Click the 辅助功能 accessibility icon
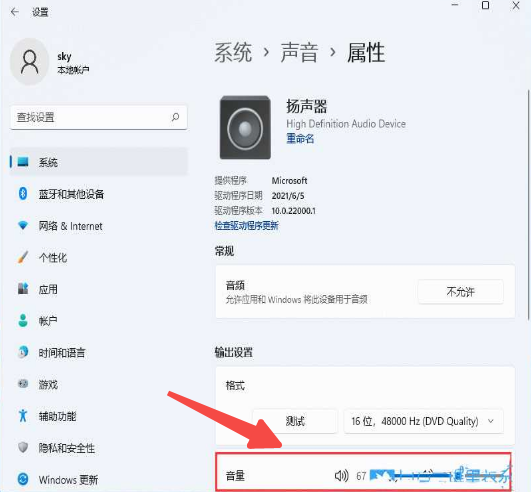Viewport: 531px width, 492px height. tap(23, 415)
